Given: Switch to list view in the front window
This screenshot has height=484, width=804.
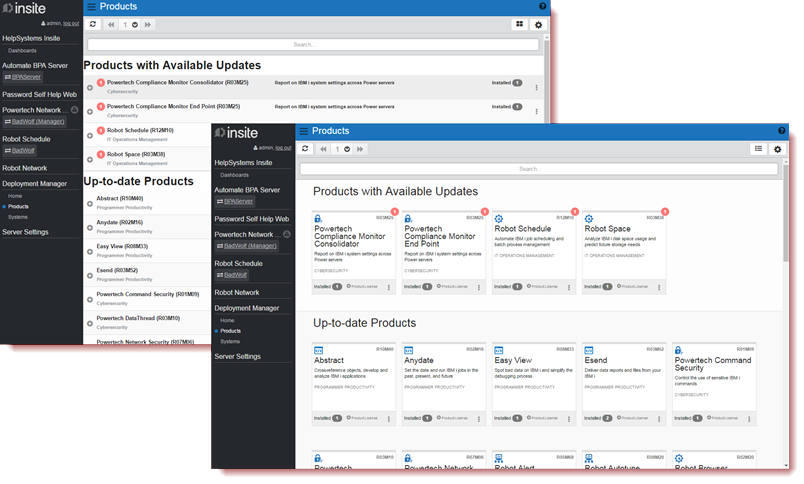Looking at the screenshot, I should [x=758, y=149].
